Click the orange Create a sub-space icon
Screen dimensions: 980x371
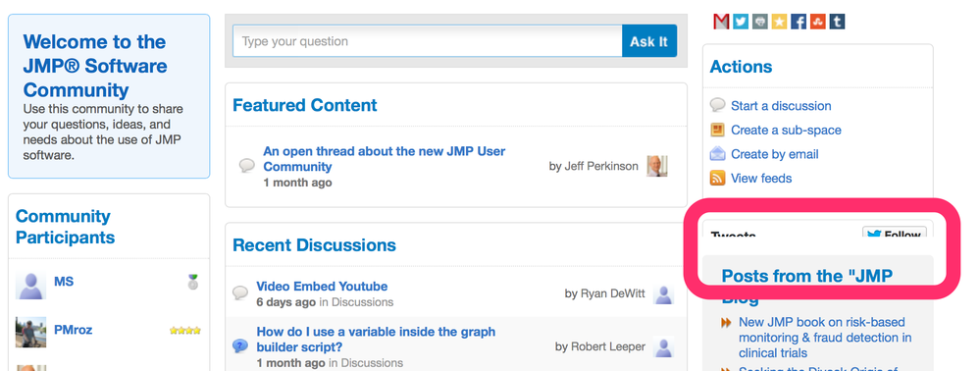click(x=717, y=130)
